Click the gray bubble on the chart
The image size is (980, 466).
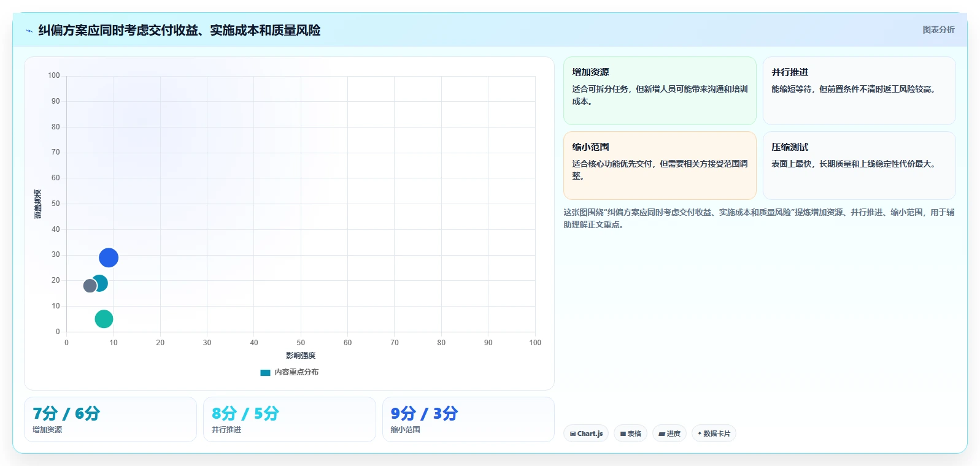pyautogui.click(x=90, y=286)
